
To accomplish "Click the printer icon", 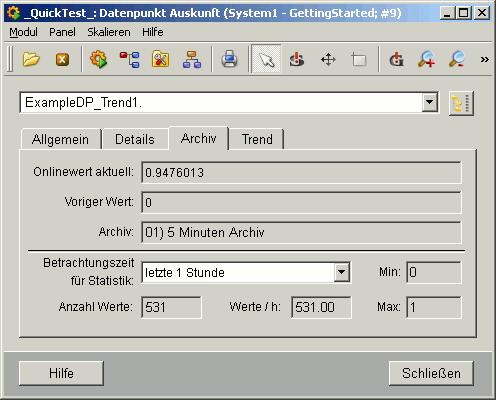I will (229, 60).
